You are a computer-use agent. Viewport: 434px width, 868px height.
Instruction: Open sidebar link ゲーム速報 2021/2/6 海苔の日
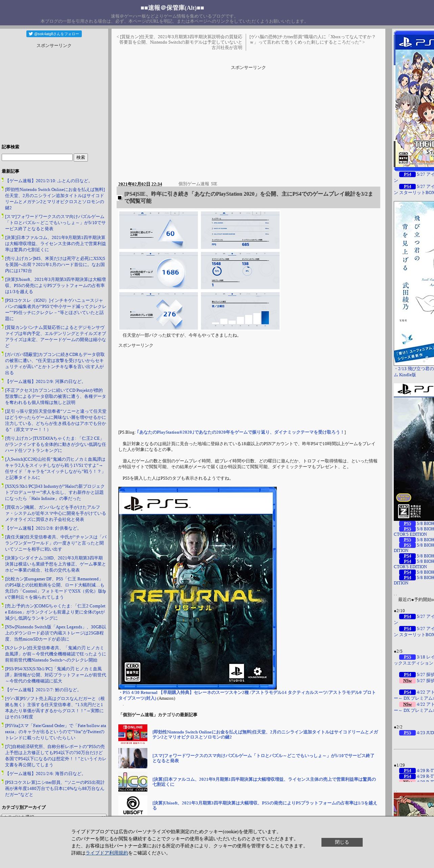[x=45, y=774]
